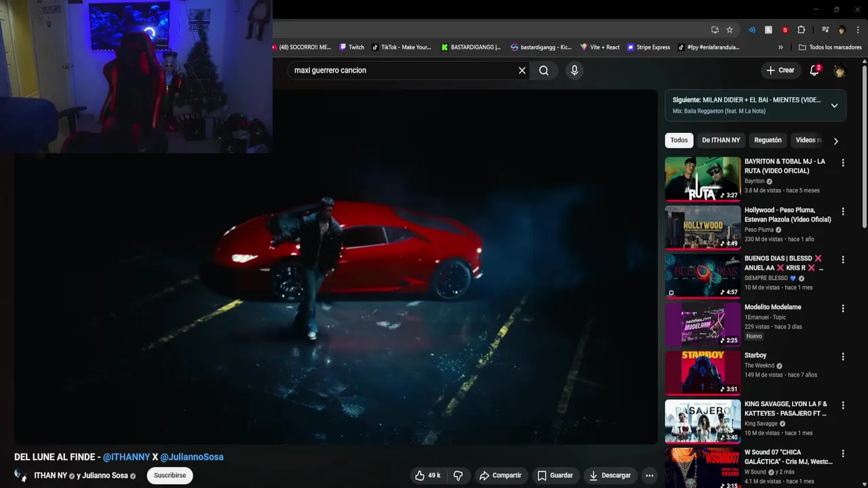Open BASTARDIGANGG bookmark with the green K icon
868x488 pixels.
(471, 47)
